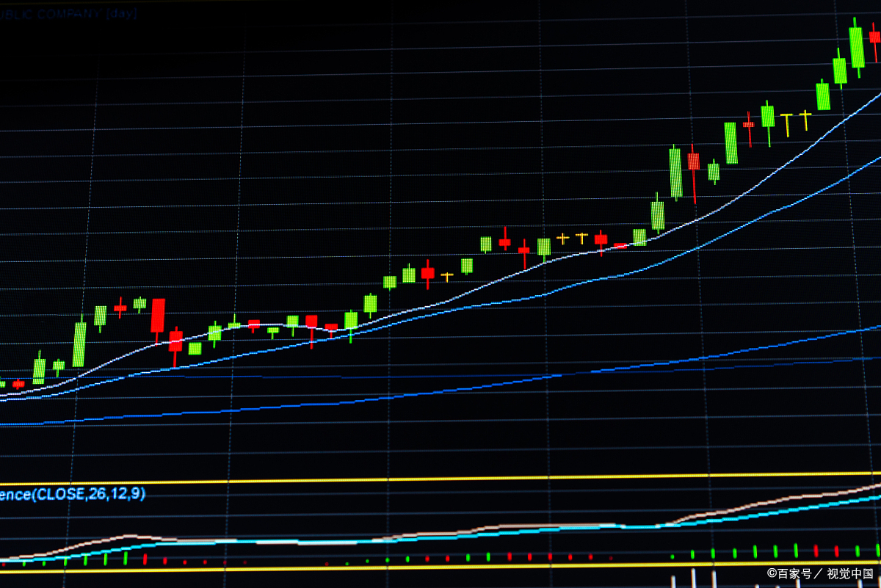Click the yellow divider line above the MACD panel
Image resolution: width=881 pixels, height=588 pixels.
tap(440, 478)
